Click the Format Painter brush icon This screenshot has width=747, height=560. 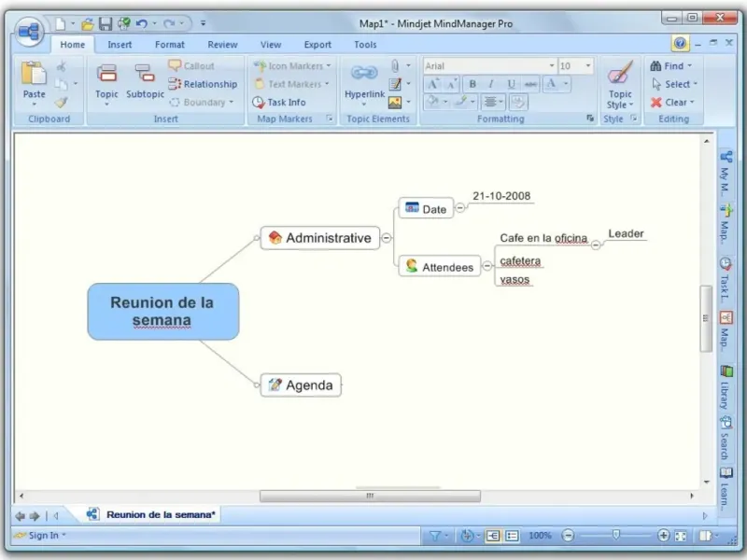[x=62, y=102]
